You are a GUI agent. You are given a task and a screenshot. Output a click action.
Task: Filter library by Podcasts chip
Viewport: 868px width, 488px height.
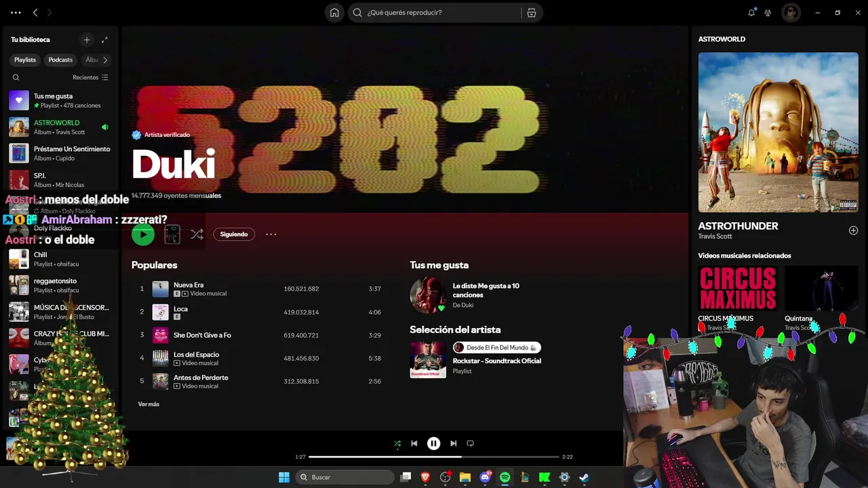[x=60, y=60]
